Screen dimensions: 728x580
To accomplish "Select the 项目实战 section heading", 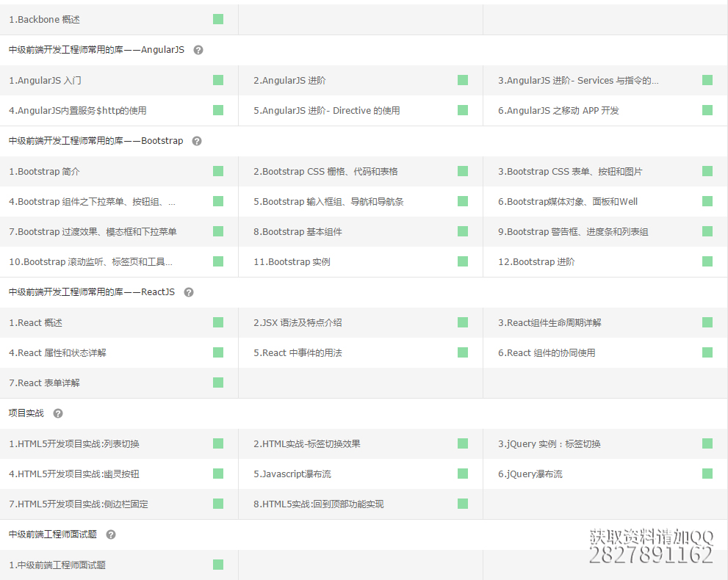I will [x=26, y=413].
